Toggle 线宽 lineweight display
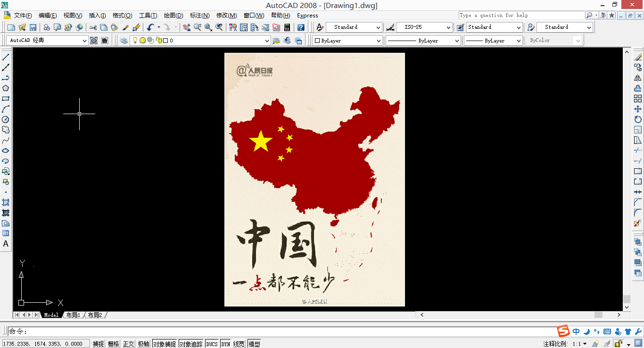This screenshot has width=644, height=348. click(x=239, y=344)
